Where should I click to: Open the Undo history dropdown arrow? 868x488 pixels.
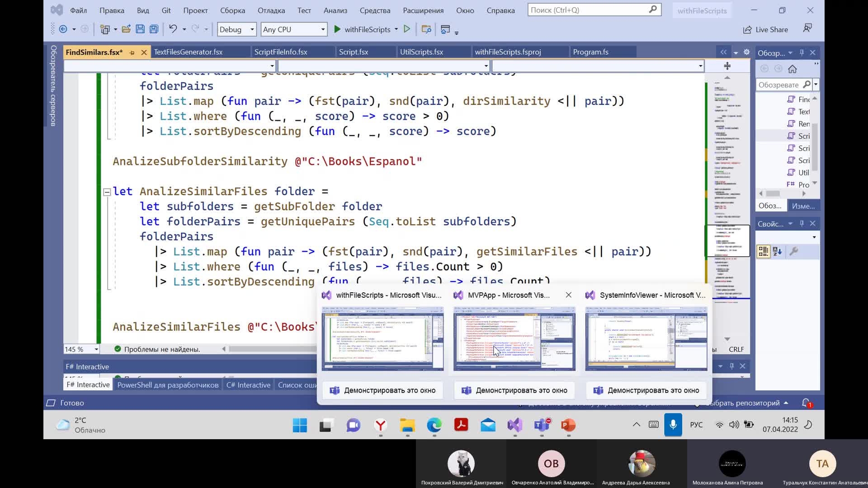184,29
